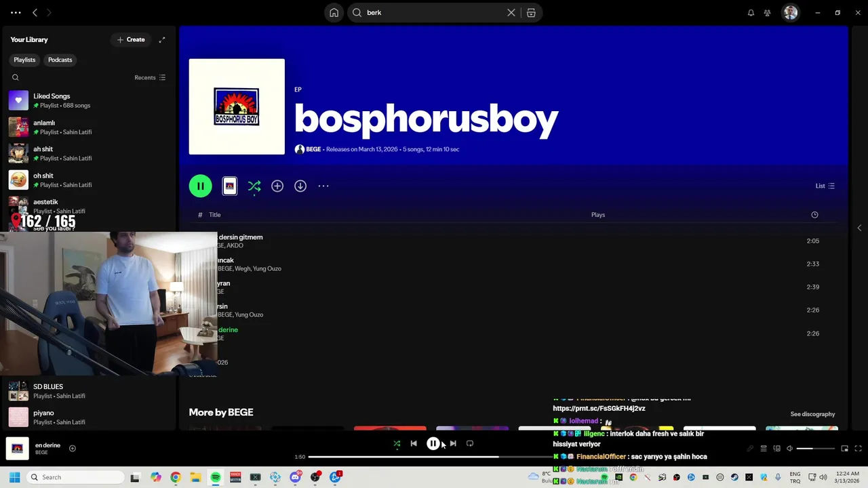
Task: Pause playback in the player bar
Action: pyautogui.click(x=433, y=444)
